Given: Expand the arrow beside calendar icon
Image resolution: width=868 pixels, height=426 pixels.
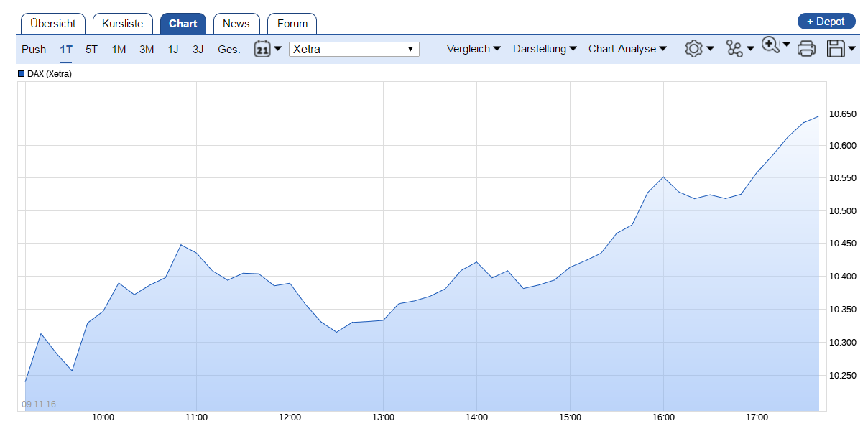Looking at the screenshot, I should pyautogui.click(x=277, y=49).
